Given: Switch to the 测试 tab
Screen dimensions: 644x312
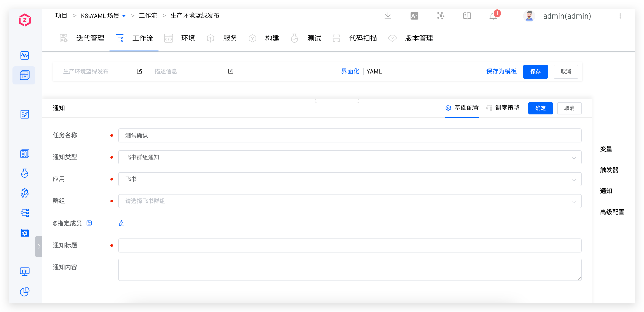Looking at the screenshot, I should coord(314,38).
